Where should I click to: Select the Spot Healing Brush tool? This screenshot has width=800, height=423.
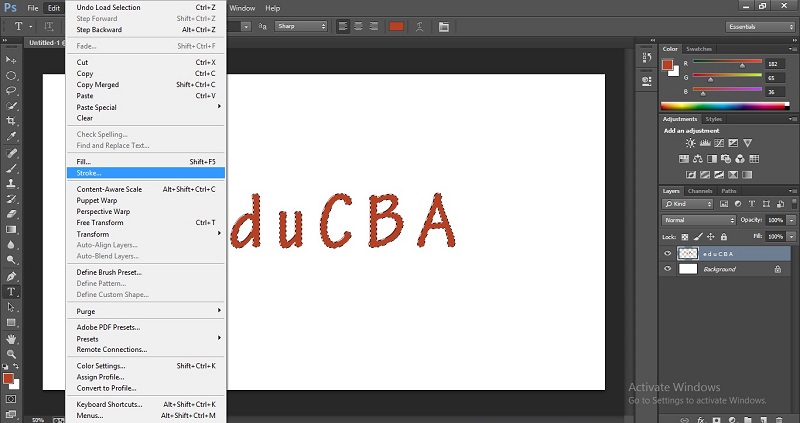pyautogui.click(x=11, y=153)
